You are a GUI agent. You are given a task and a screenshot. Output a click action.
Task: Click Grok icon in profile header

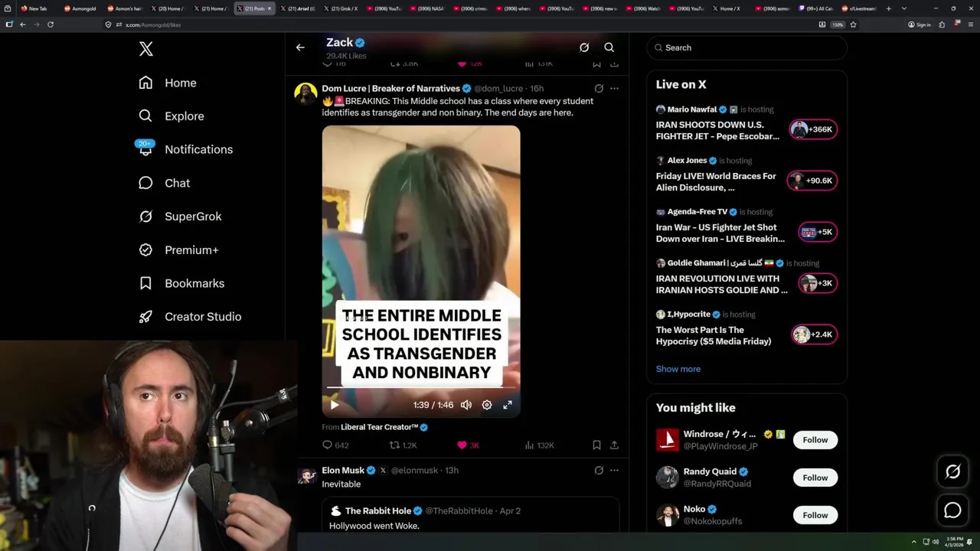pyautogui.click(x=584, y=47)
